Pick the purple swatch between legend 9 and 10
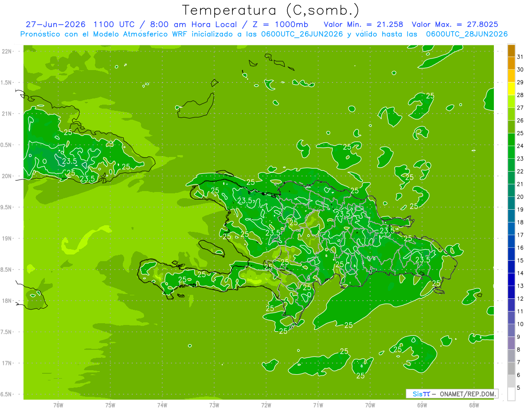The height and width of the screenshot is (411, 532). (x=511, y=331)
